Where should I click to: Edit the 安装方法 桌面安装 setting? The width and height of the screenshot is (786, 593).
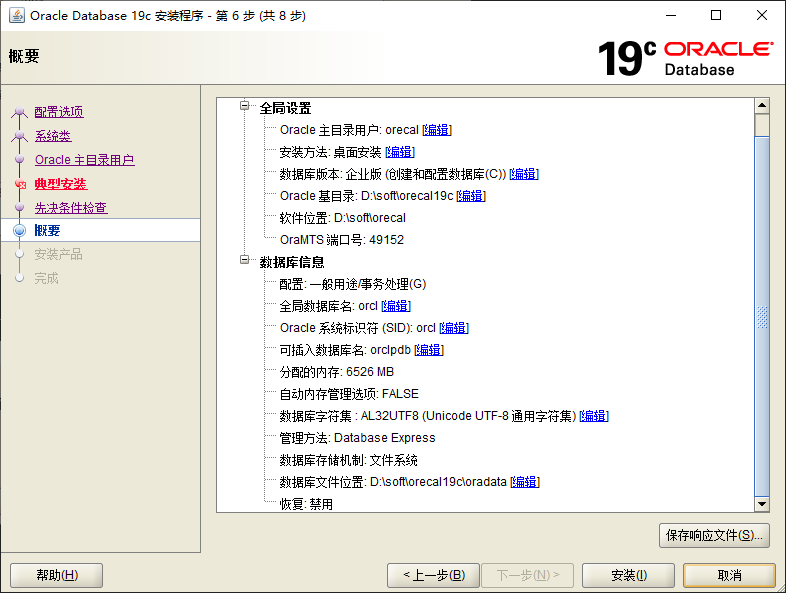tap(400, 152)
